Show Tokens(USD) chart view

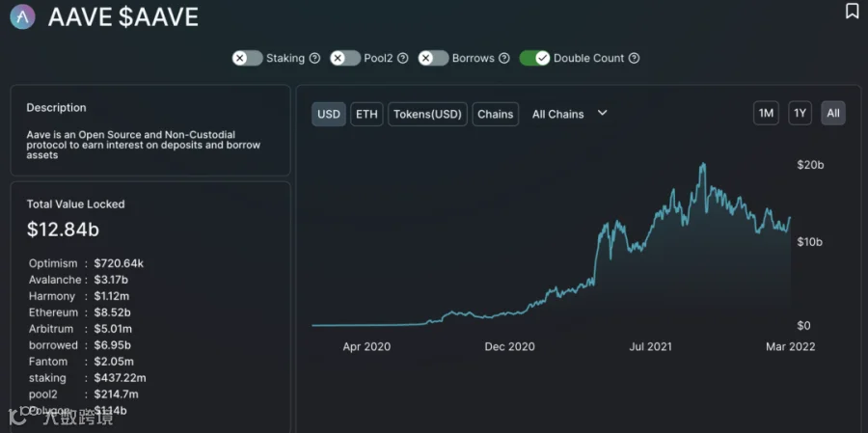[x=427, y=114]
